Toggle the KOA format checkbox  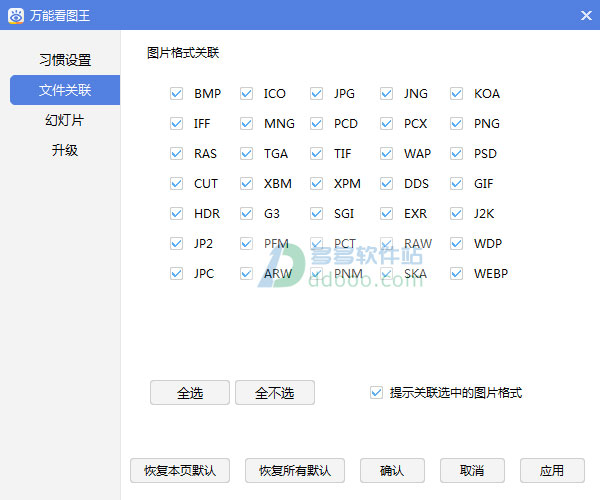(x=457, y=94)
